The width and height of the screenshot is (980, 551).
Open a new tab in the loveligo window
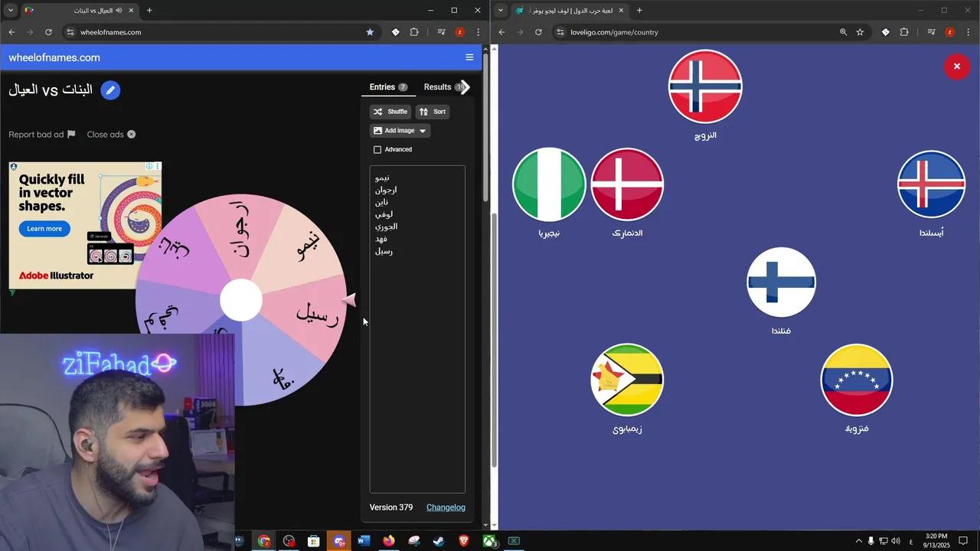click(x=639, y=11)
